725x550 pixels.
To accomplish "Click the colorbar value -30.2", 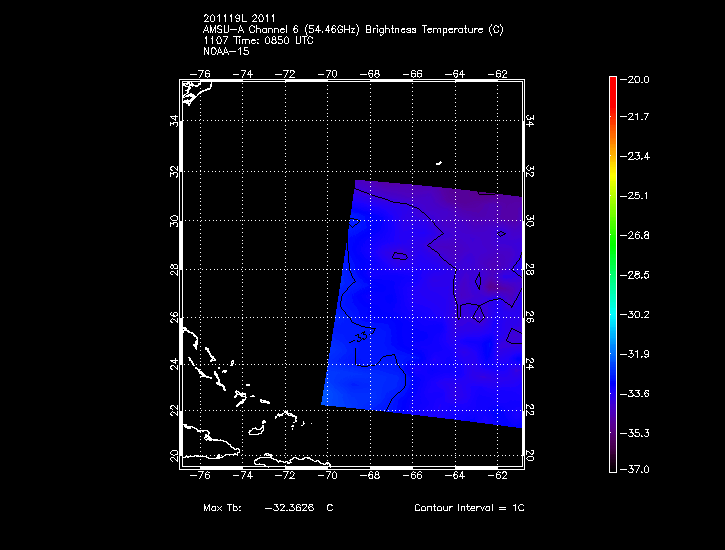I will [x=634, y=314].
